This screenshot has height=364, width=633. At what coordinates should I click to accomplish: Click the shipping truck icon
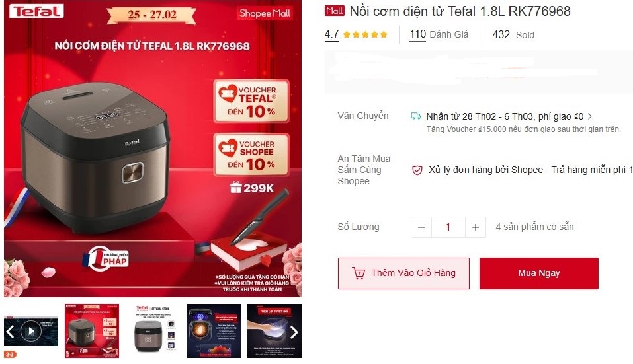[x=416, y=116]
